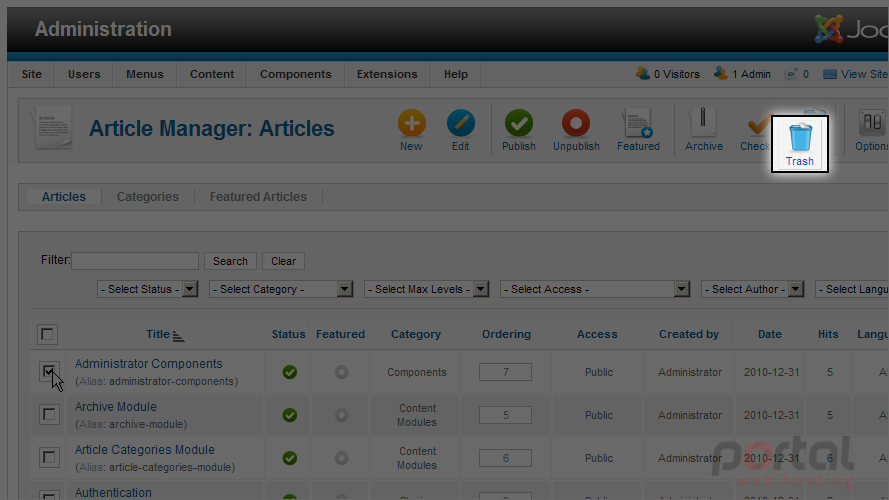Viewport: 889px width, 500px height.
Task: Open the Select Language dropdown
Action: 852,289
